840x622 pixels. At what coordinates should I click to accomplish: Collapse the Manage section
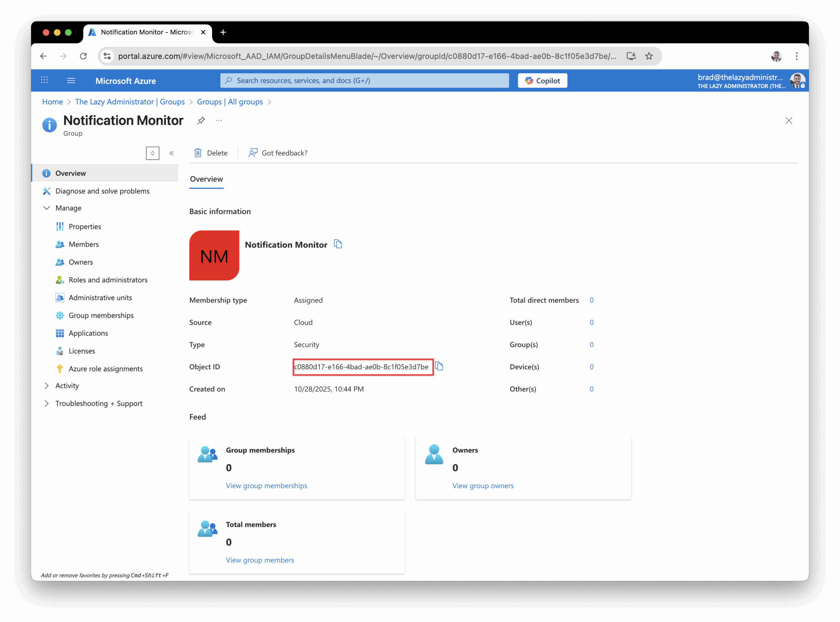47,208
